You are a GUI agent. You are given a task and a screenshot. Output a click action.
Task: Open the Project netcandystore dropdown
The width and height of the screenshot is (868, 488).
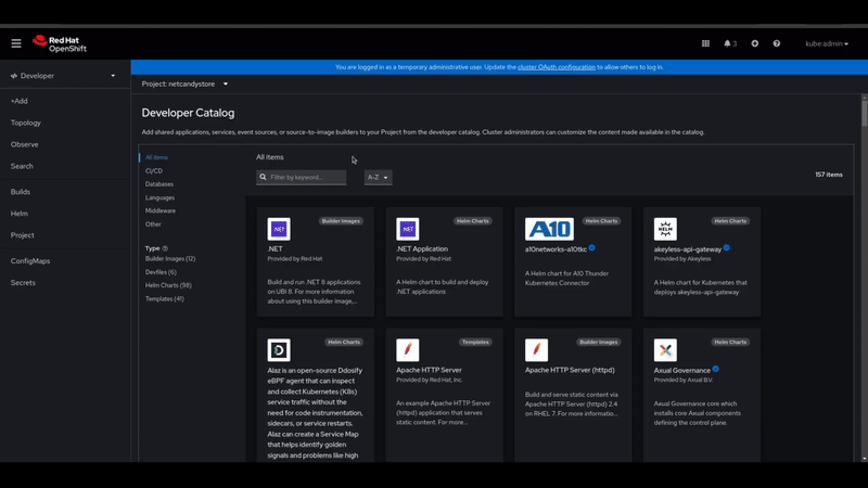click(184, 84)
